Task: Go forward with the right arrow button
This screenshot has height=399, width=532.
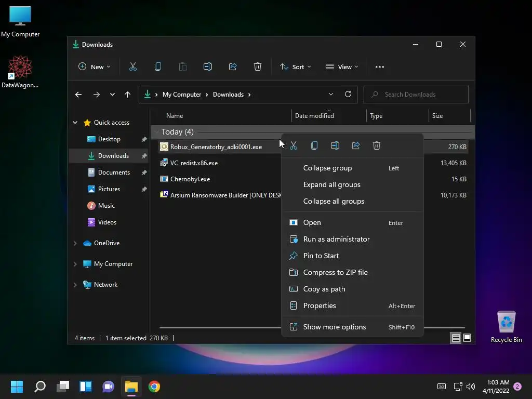Action: [97, 95]
